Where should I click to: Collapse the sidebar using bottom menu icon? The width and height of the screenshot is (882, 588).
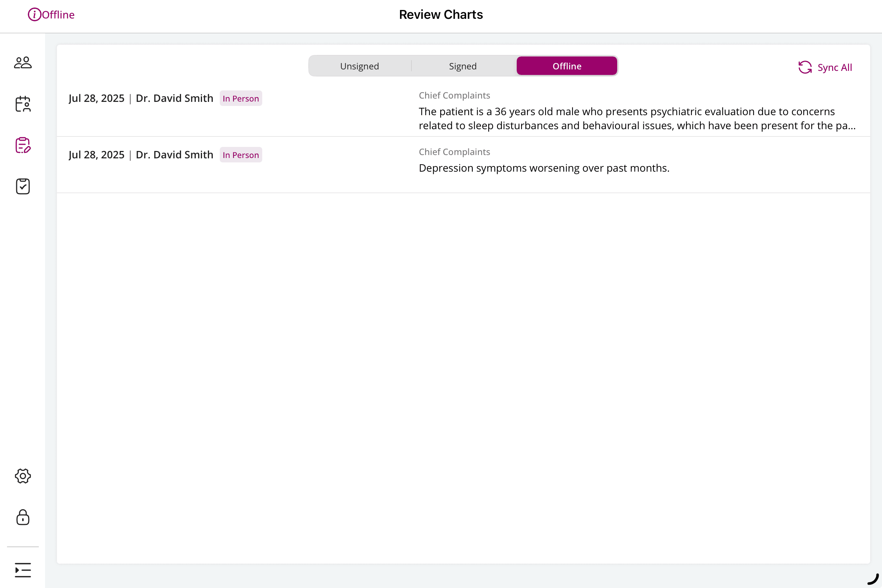point(23,570)
